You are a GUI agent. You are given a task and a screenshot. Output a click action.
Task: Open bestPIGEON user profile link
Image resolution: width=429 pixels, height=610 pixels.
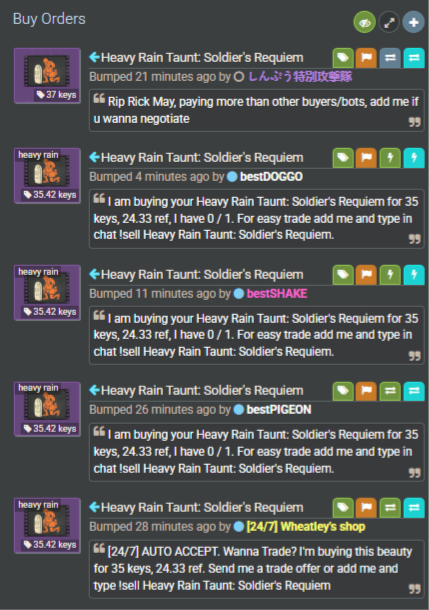tap(279, 410)
